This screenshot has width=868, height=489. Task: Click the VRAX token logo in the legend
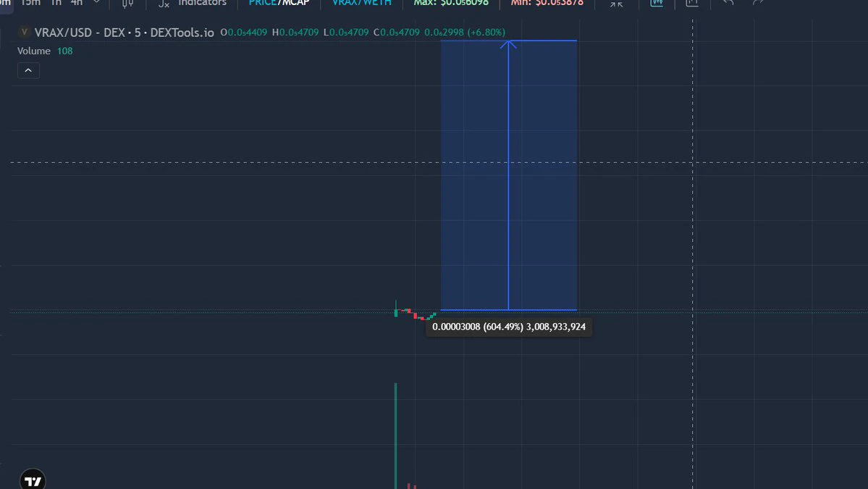pos(24,32)
